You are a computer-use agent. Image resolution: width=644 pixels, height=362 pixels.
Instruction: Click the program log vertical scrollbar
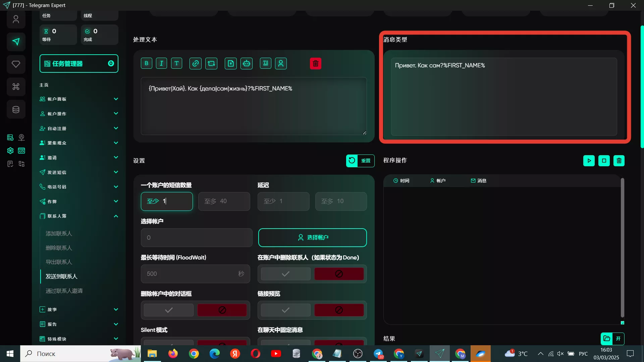click(x=622, y=247)
